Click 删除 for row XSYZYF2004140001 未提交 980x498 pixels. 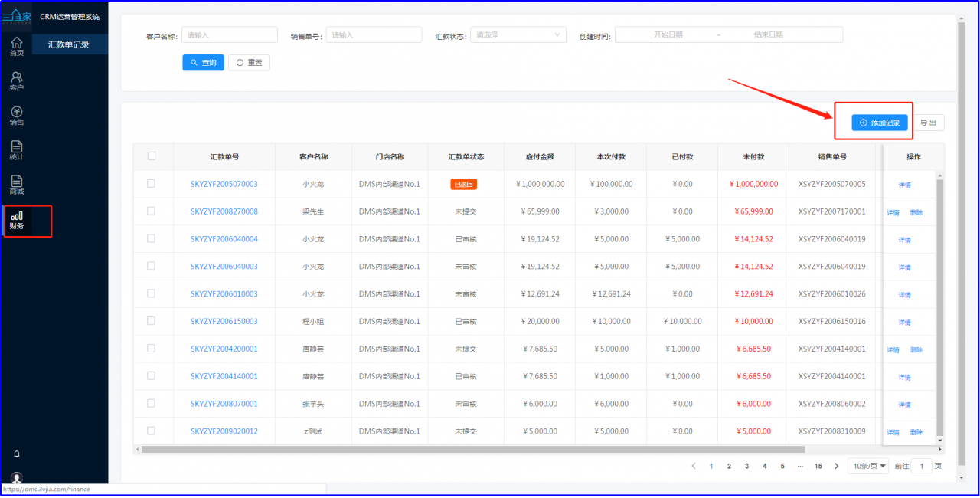coord(916,349)
